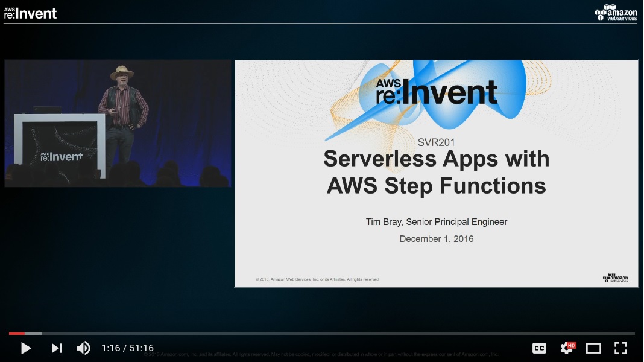The width and height of the screenshot is (644, 362).
Task: Click the slide title 'Serverless Apps with AWS Step Functions'
Action: pos(436,172)
